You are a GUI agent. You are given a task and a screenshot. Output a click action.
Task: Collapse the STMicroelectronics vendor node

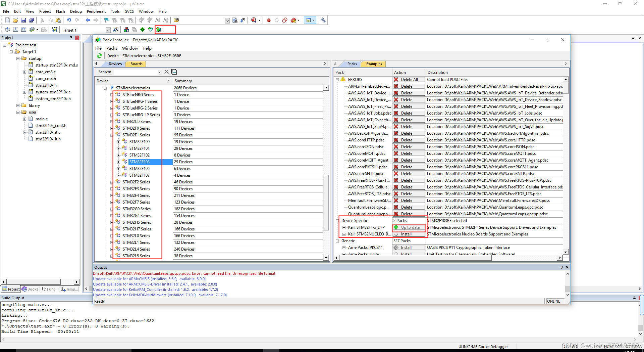105,88
